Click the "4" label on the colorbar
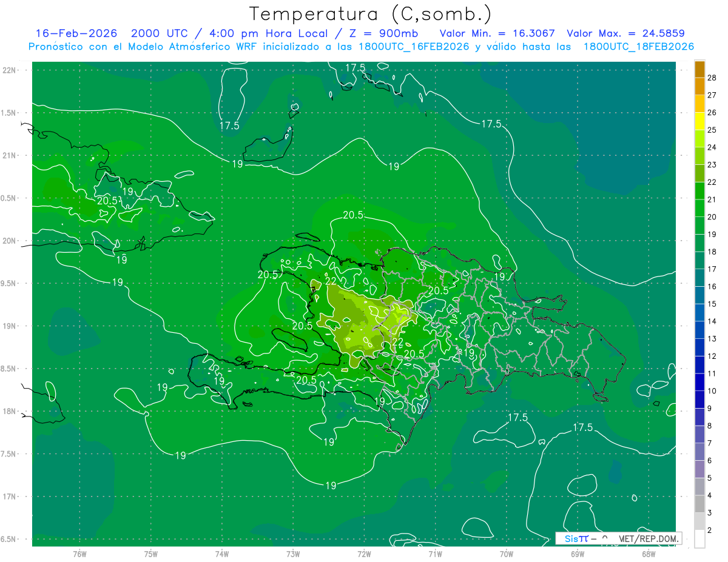Viewport: 728px width, 562px height. pyautogui.click(x=710, y=495)
